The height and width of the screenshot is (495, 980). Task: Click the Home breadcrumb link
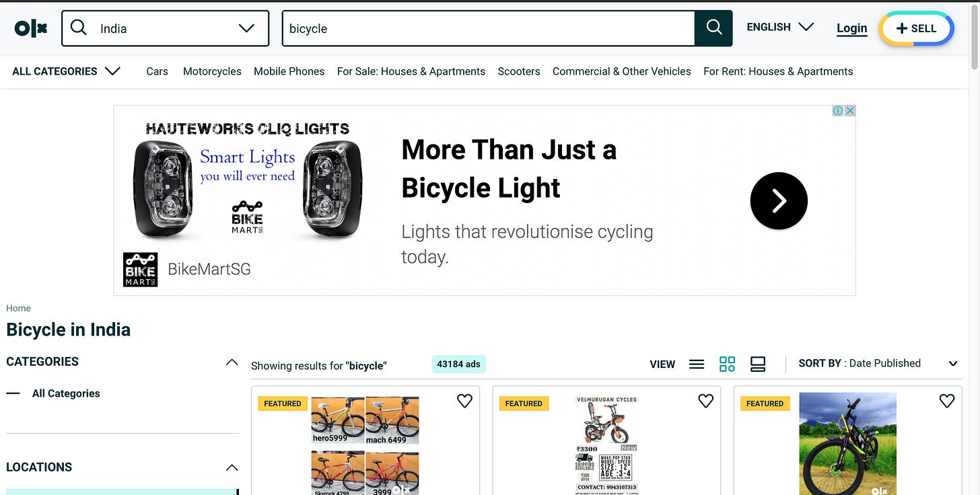(x=18, y=308)
